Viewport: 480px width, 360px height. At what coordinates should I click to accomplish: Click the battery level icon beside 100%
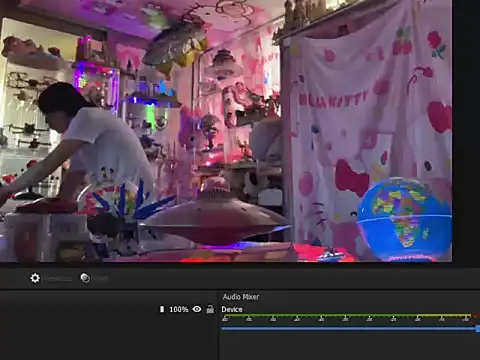162,309
